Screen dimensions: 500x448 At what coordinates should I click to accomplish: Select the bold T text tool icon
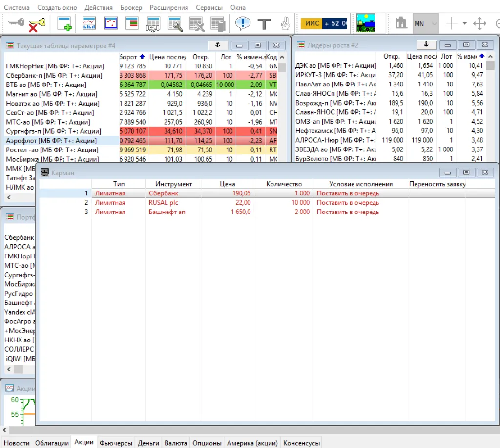[x=264, y=23]
